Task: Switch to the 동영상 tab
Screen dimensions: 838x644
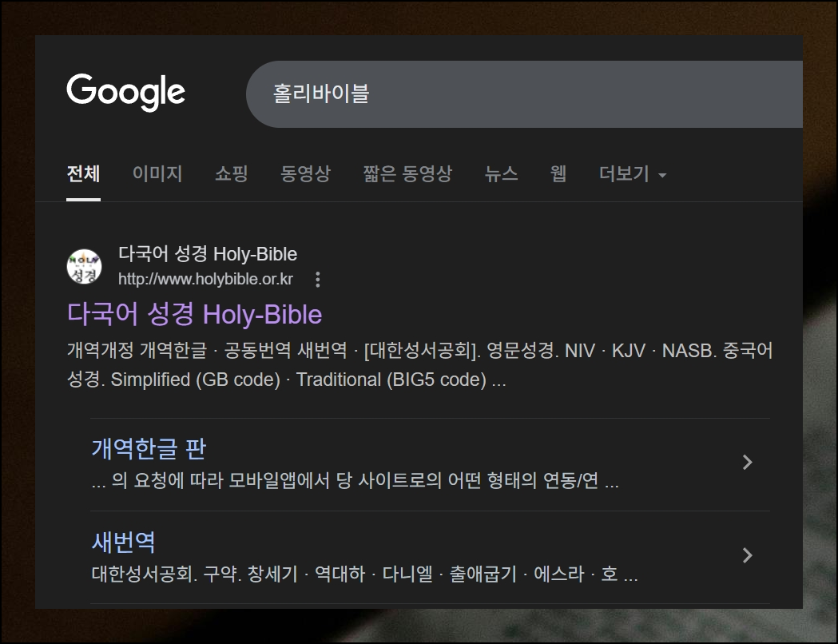Action: click(x=306, y=173)
